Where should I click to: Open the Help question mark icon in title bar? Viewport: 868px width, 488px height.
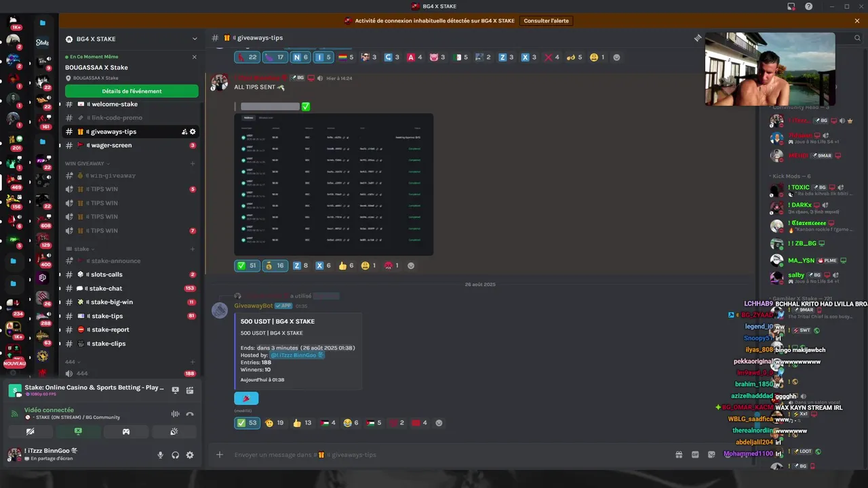click(x=808, y=6)
